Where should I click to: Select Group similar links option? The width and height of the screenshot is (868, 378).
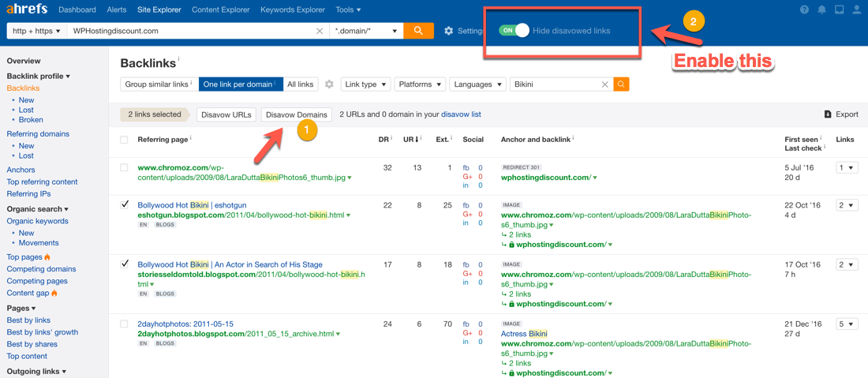pos(159,84)
